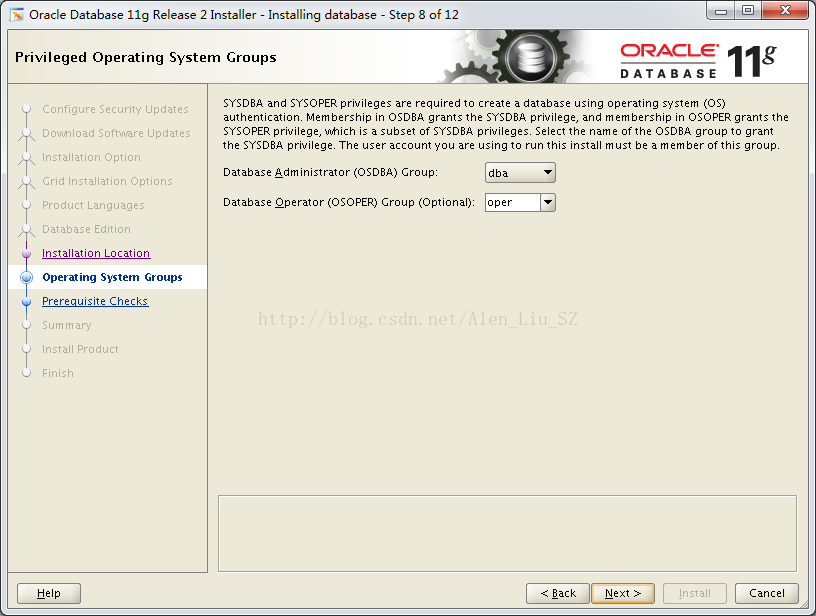This screenshot has width=816, height=616.
Task: Open the OSDBA group dropdown showing dba
Action: (520, 173)
